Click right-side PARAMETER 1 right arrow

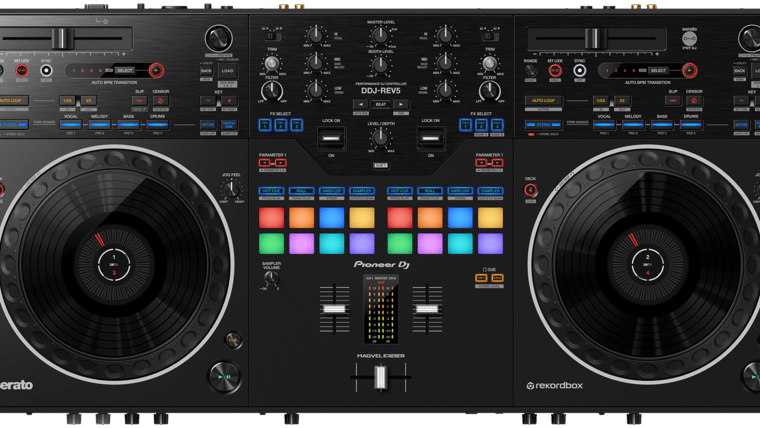pyautogui.click(x=497, y=163)
